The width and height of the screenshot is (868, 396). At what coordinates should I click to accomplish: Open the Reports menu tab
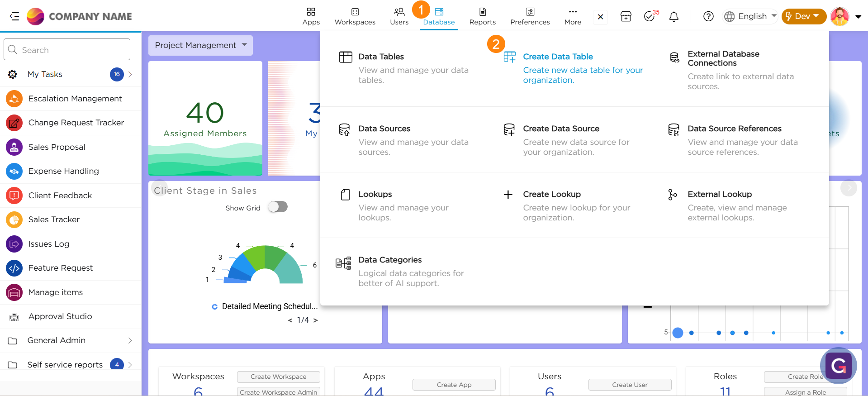[482, 17]
